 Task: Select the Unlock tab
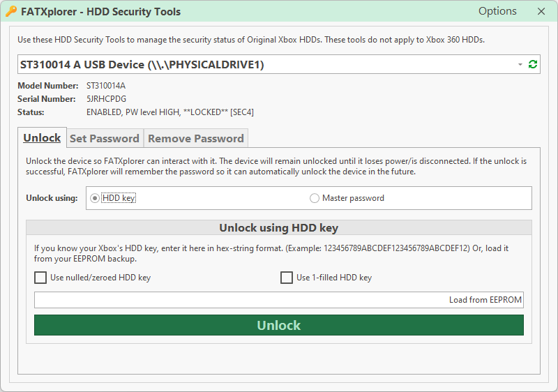42,138
